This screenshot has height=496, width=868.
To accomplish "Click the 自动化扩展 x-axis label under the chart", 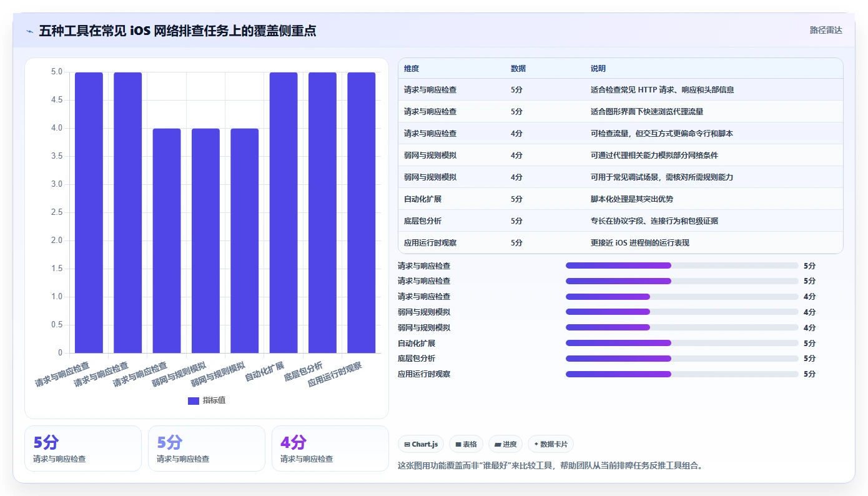I will [264, 372].
